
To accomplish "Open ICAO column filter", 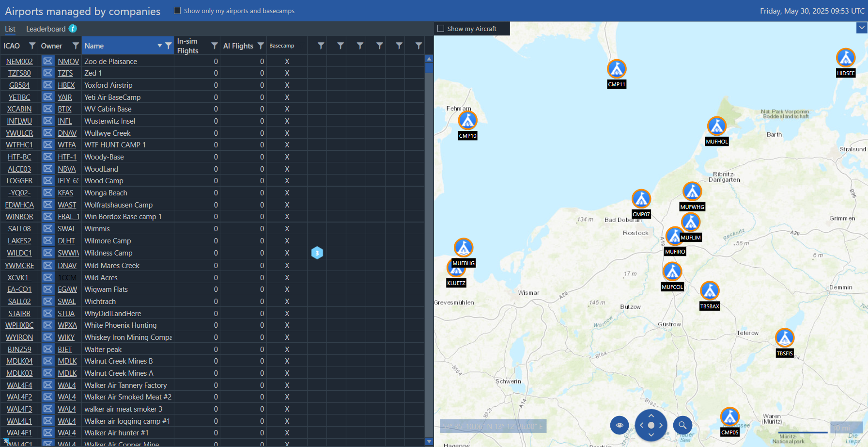I will click(x=32, y=46).
